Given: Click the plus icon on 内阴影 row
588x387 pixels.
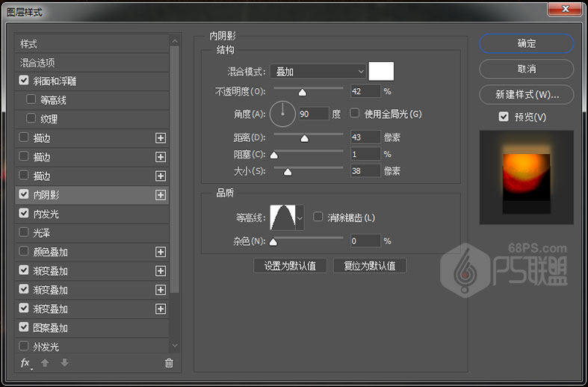Looking at the screenshot, I should [x=161, y=195].
